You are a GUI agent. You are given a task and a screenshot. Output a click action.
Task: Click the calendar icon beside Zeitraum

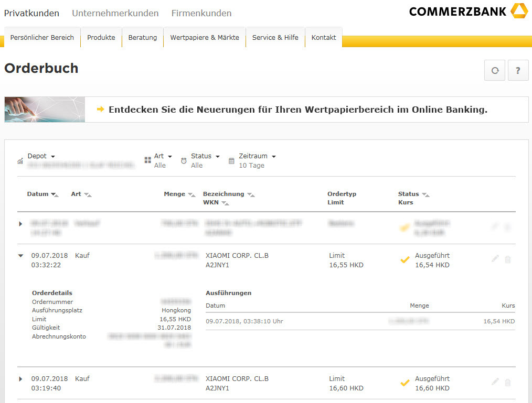click(231, 161)
